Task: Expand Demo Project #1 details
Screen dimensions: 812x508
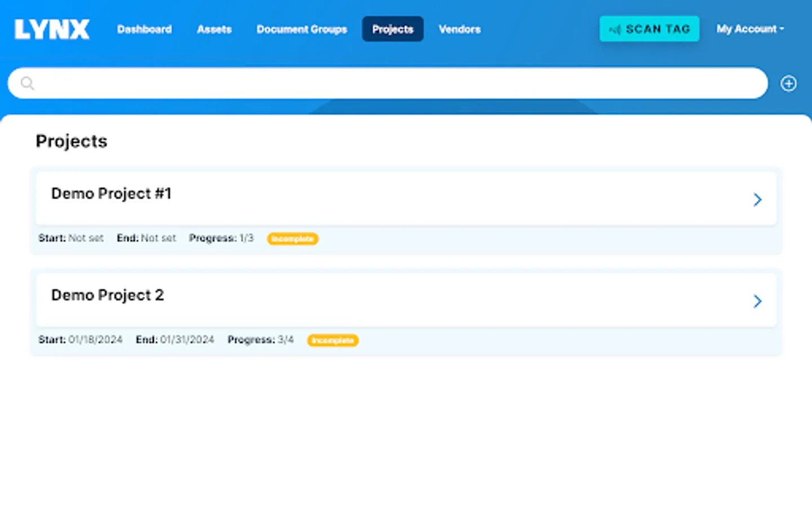Action: (405, 199)
